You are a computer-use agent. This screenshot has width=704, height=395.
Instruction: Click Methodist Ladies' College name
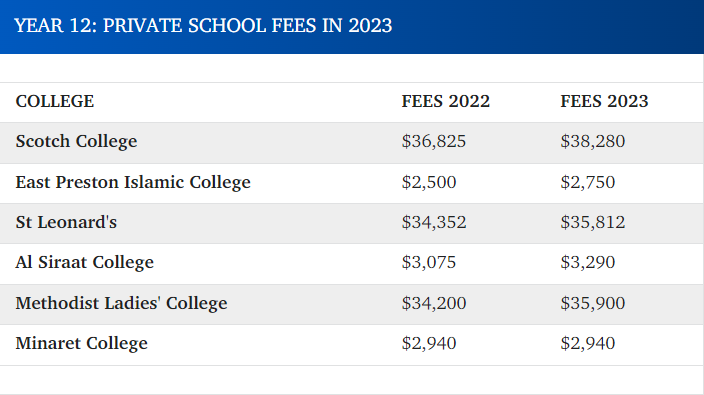[x=122, y=303]
